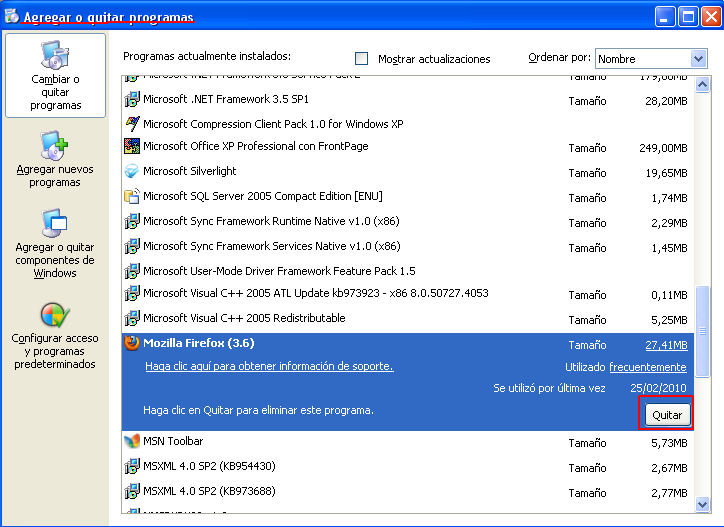The width and height of the screenshot is (724, 527).
Task: Toggle the Mostrar actualizaciones checkbox
Action: pos(362,59)
